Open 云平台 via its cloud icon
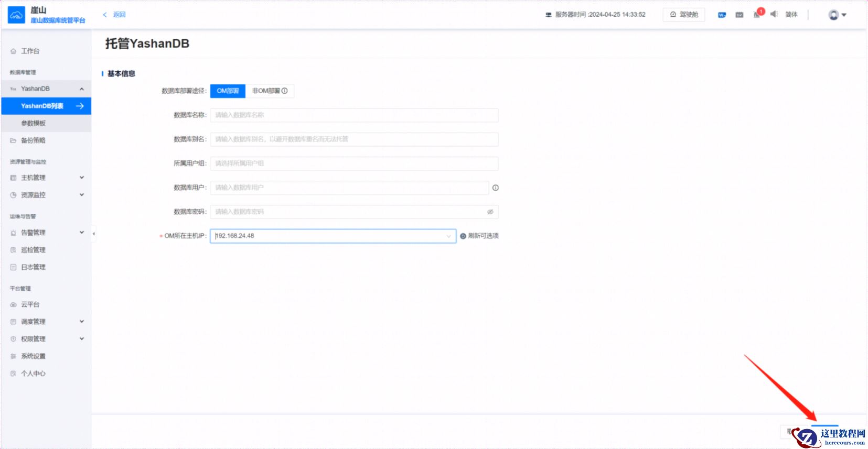This screenshot has width=868, height=449. point(13,304)
